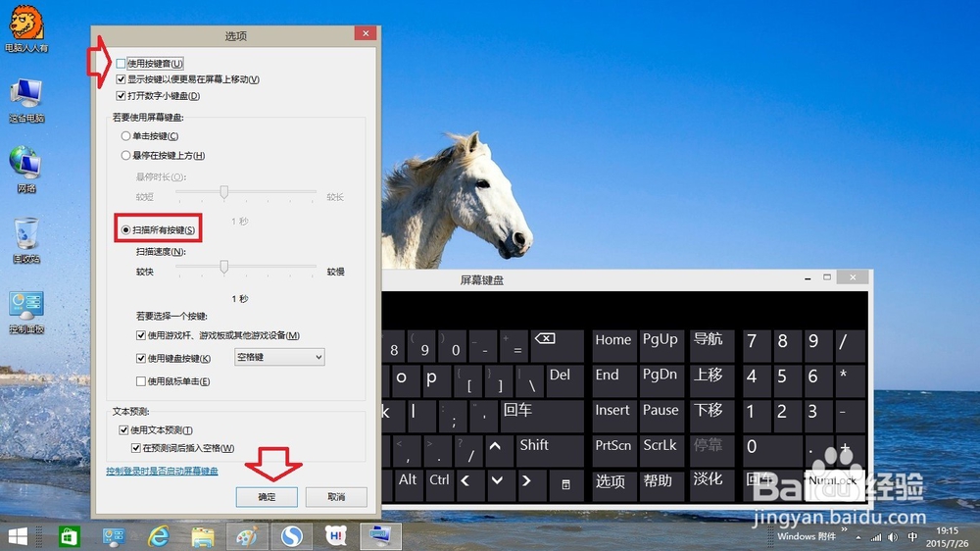The width and height of the screenshot is (980, 551).
Task: Click the Home key
Action: point(613,346)
